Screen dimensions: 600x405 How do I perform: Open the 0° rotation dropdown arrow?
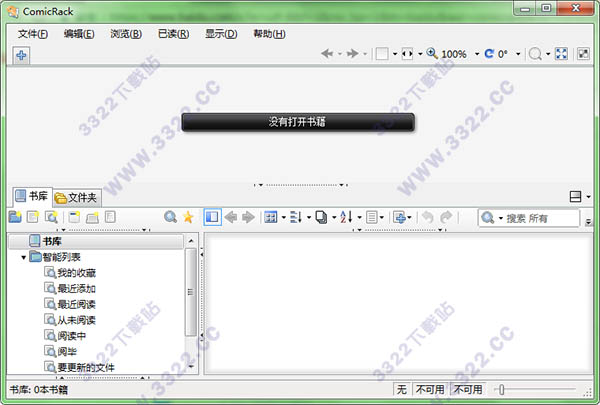(x=518, y=54)
